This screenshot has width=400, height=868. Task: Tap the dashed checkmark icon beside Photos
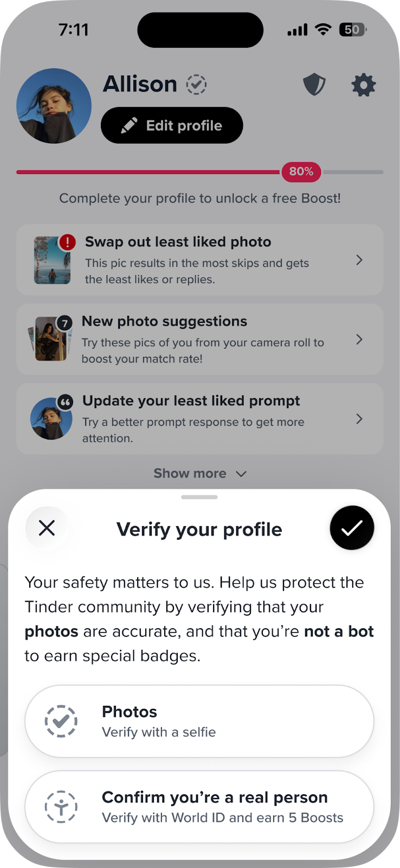61,721
